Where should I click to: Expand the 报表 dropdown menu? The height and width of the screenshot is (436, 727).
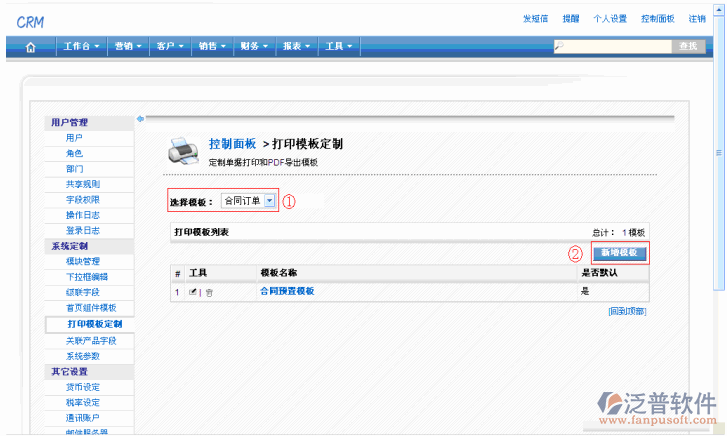coord(296,46)
